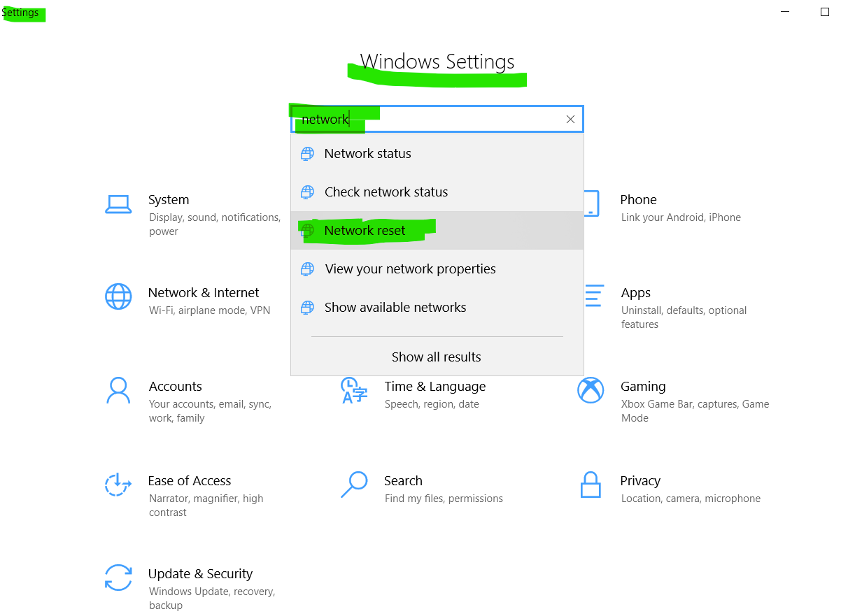Screen dimensions: 841x616
Task: Clear the search box with X
Action: click(570, 120)
